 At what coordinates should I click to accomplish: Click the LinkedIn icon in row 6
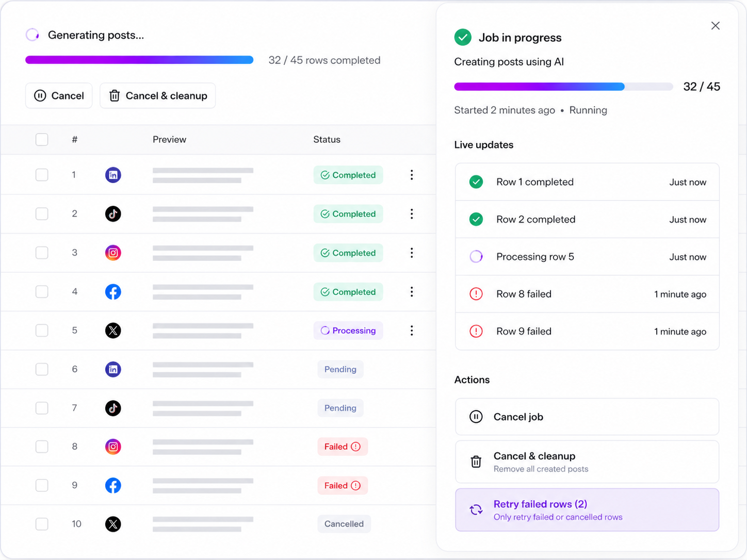pyautogui.click(x=113, y=369)
